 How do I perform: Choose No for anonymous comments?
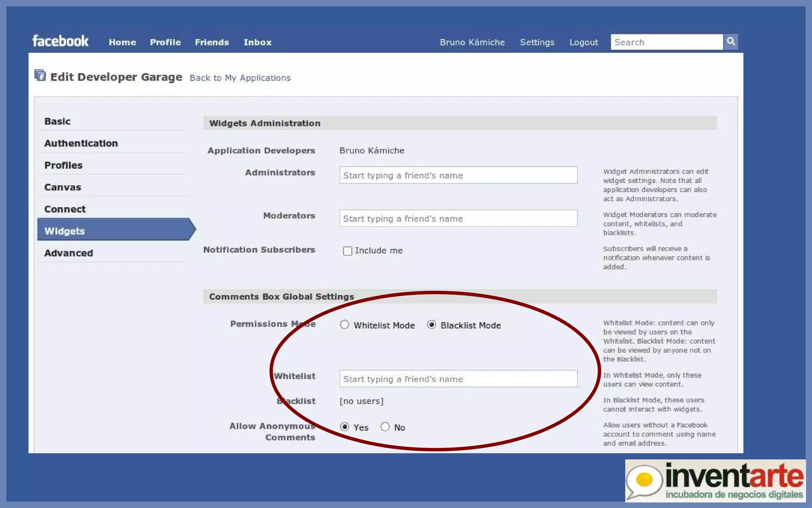click(x=385, y=427)
